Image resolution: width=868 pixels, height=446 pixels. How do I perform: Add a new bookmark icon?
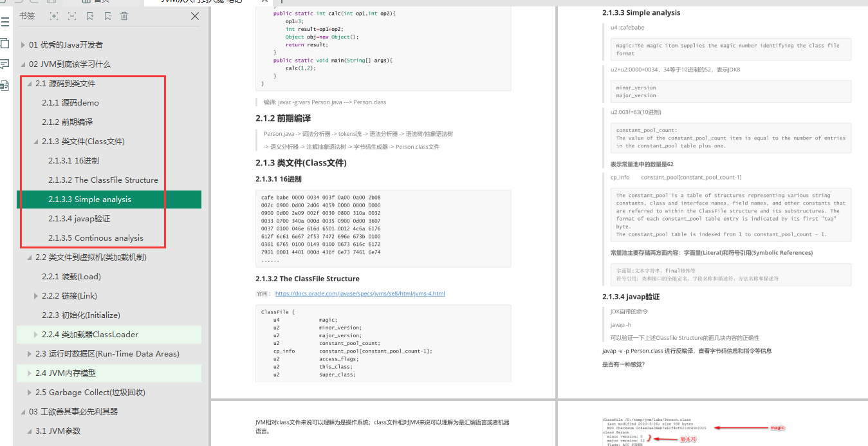point(89,16)
